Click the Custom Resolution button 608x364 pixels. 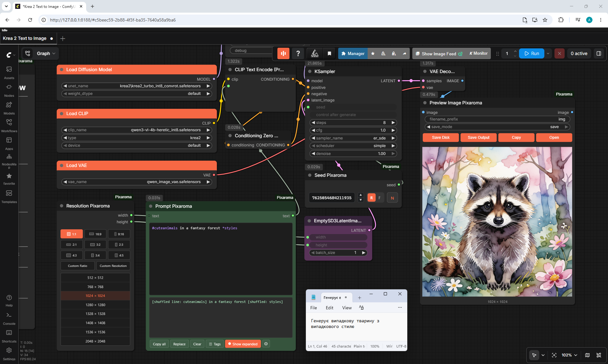113,266
